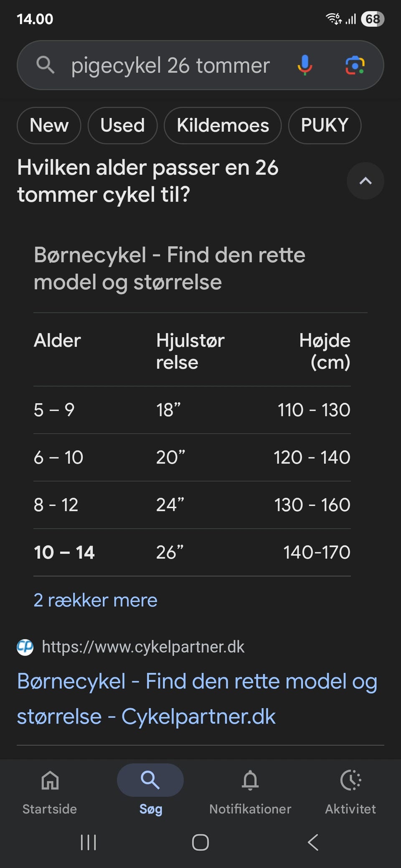Viewport: 401px width, 868px height.
Task: Open the Notifikationer bell tab
Action: [250, 790]
